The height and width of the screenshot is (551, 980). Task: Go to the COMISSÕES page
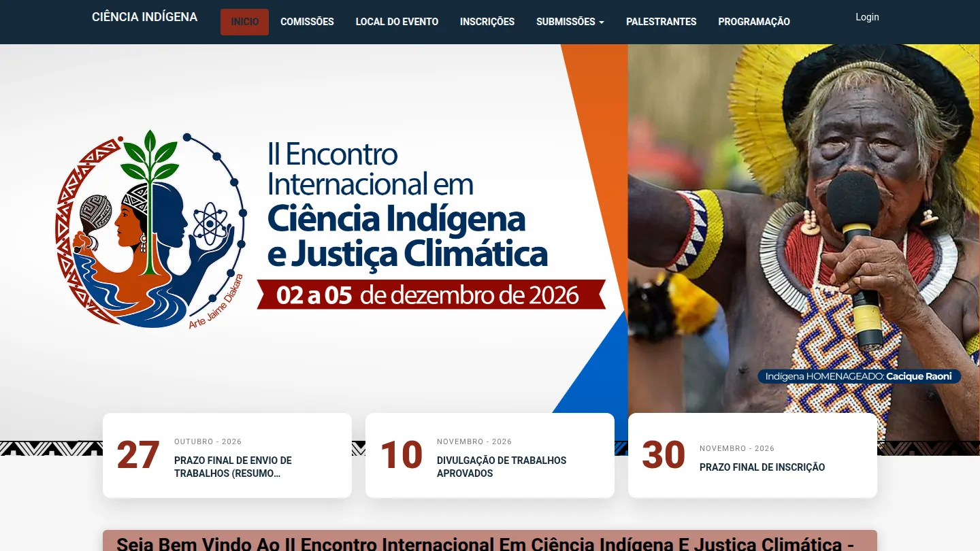click(307, 22)
